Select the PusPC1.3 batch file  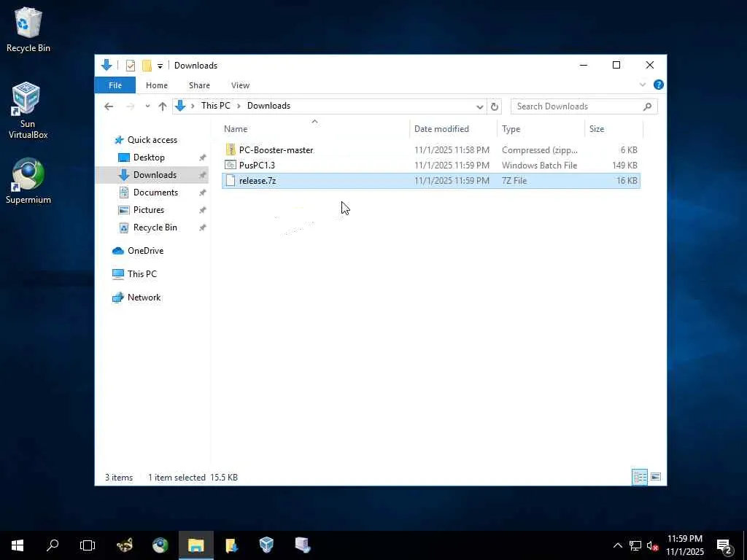431,166
